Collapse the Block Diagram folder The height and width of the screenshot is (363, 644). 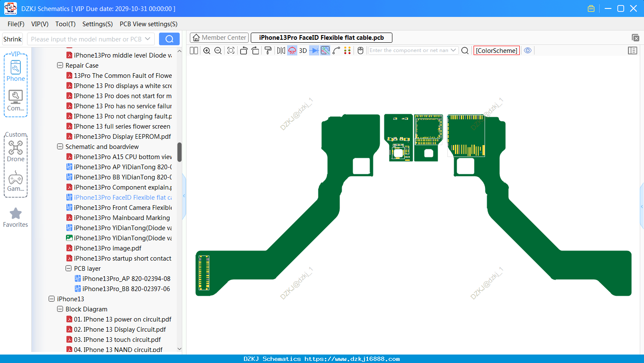[60, 309]
